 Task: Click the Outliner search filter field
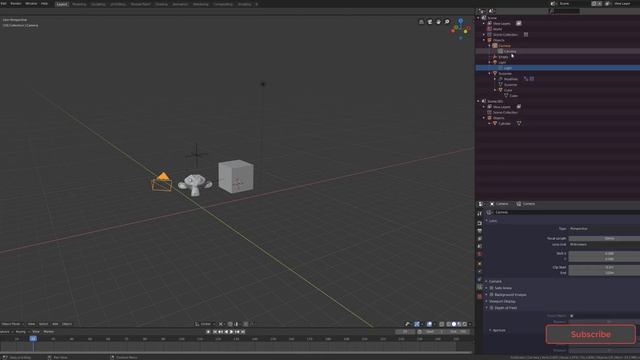click(x=565, y=11)
